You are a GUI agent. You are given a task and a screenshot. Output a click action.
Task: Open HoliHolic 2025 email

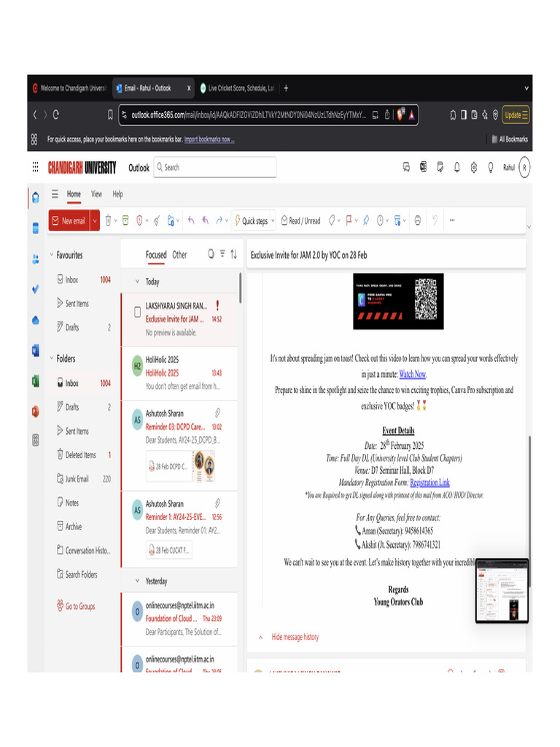coord(179,373)
